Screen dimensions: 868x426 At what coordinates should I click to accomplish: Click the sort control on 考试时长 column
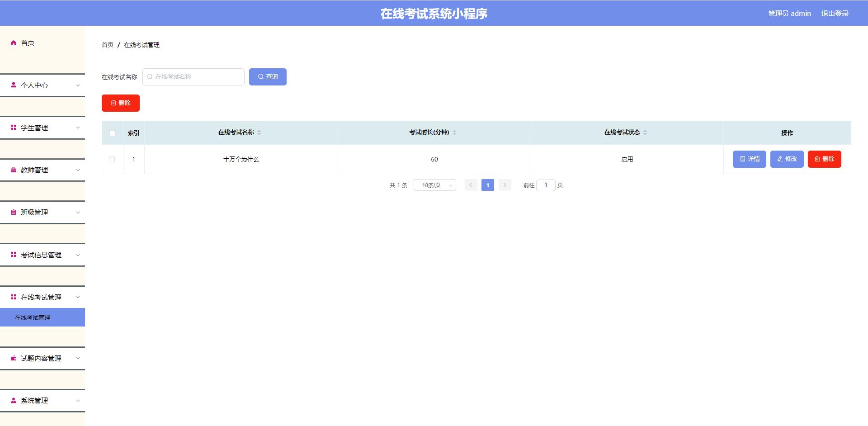tap(455, 133)
